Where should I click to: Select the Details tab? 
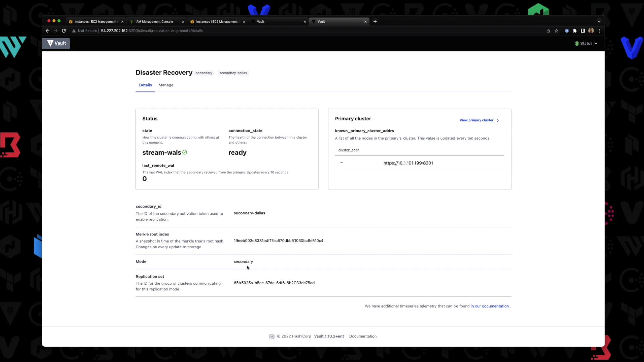click(145, 85)
